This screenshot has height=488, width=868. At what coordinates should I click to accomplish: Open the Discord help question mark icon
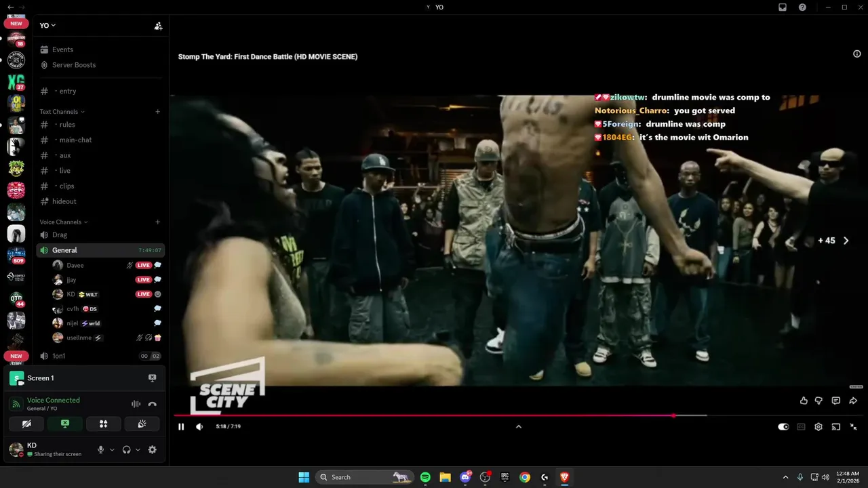click(802, 7)
